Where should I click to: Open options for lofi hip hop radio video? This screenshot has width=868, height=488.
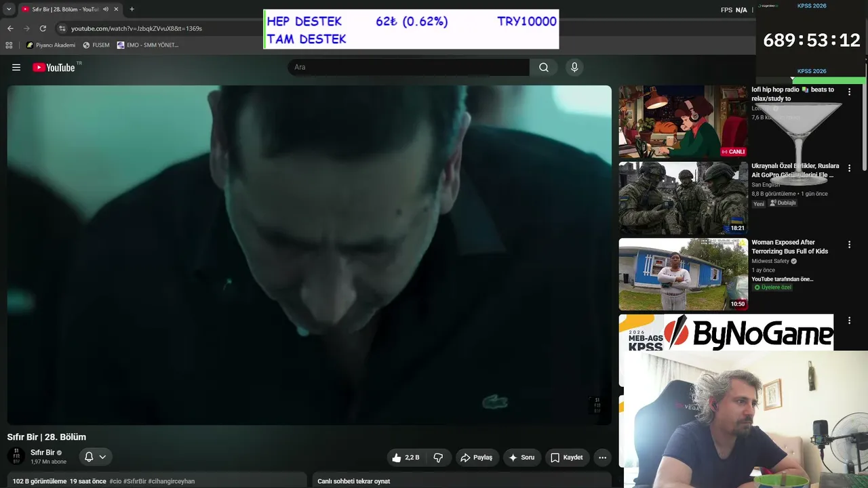tap(849, 91)
